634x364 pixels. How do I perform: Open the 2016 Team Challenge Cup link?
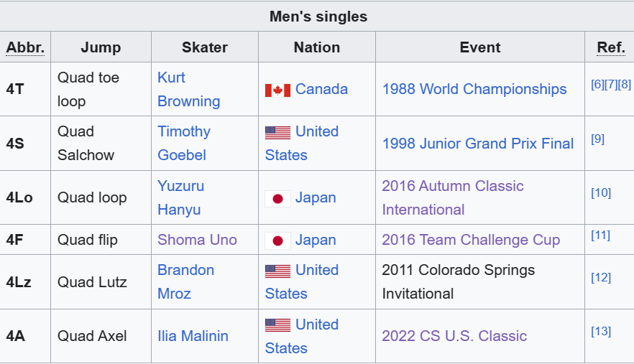[471, 240]
